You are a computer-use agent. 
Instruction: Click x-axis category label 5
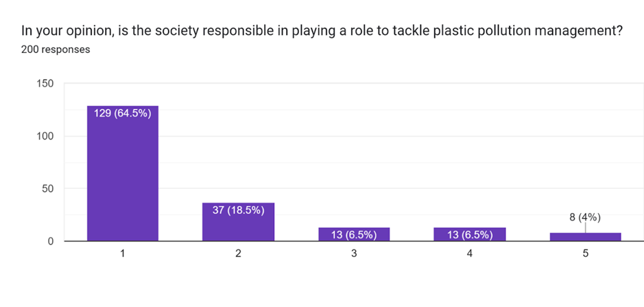point(585,253)
